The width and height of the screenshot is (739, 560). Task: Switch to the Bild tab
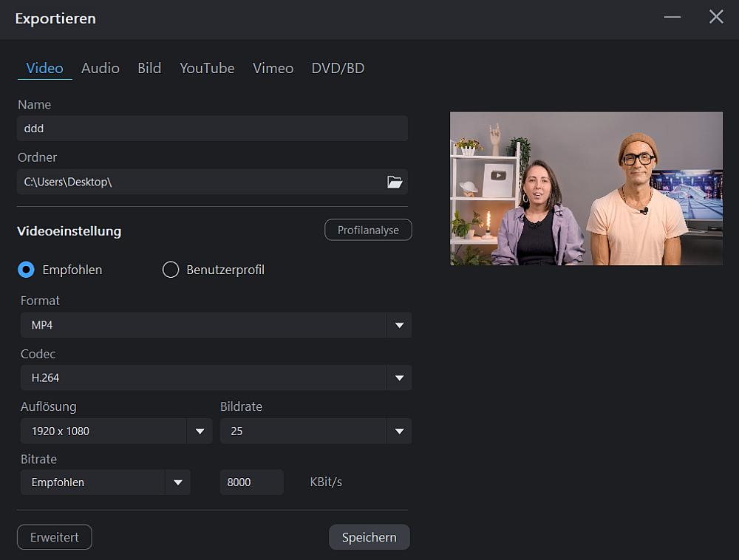[149, 68]
